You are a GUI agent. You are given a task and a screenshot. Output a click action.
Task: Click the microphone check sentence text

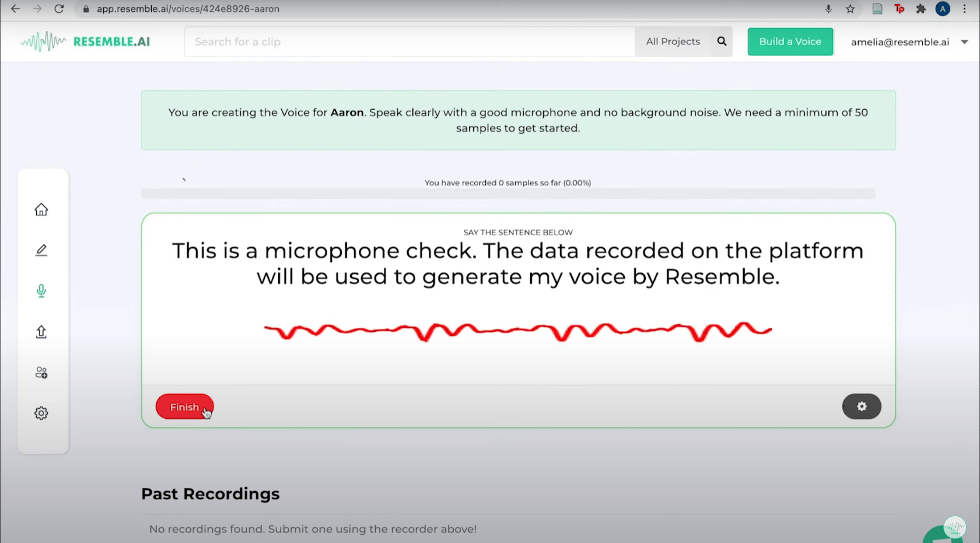point(518,264)
